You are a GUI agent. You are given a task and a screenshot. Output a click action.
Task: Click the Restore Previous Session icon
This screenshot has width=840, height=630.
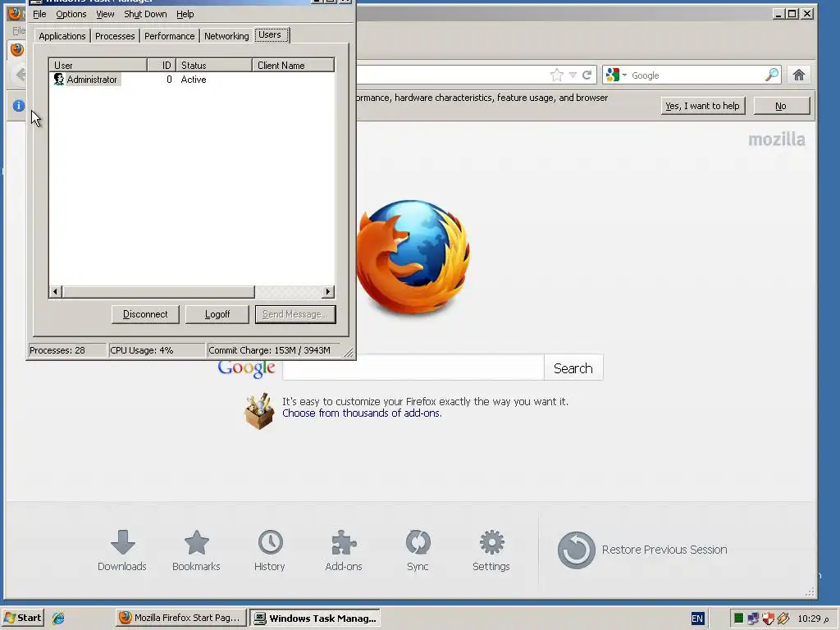coord(577,550)
